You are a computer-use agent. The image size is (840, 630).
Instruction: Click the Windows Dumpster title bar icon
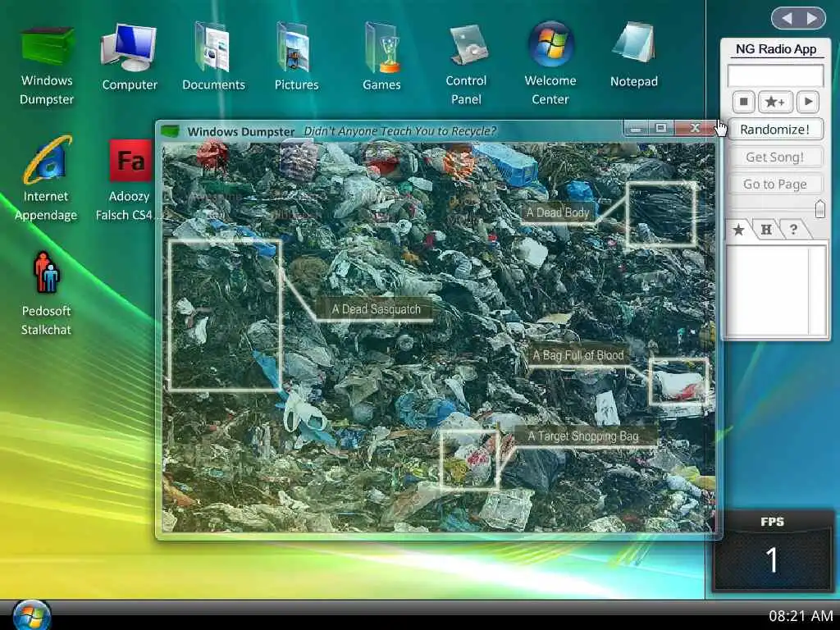point(171,131)
